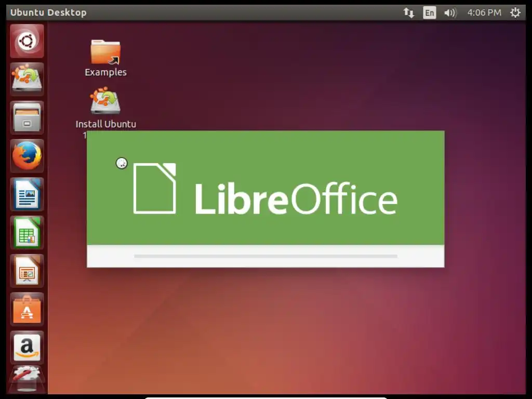Screen dimensions: 532x399
Task: Open LibreOffice Impress from the dock
Action: coord(27,271)
